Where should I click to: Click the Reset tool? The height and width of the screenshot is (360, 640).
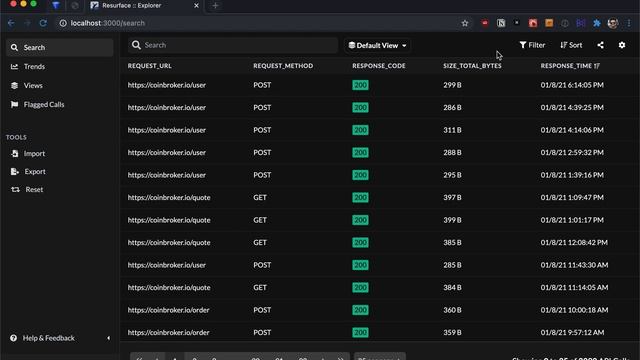pyautogui.click(x=34, y=189)
